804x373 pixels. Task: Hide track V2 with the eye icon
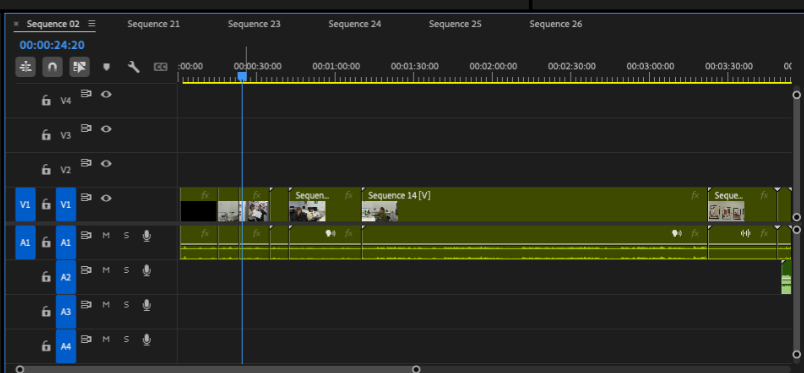click(106, 164)
